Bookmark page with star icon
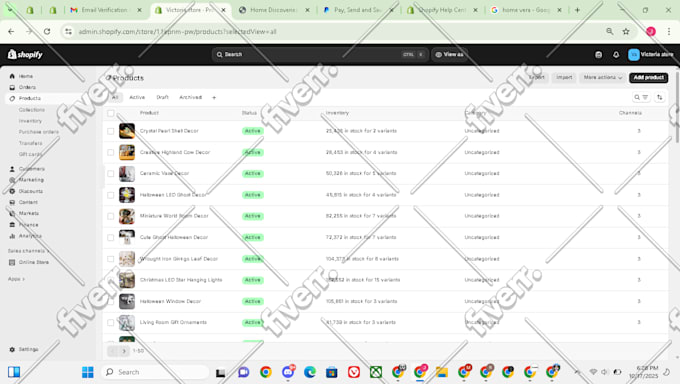This screenshot has height=384, width=680. [626, 31]
